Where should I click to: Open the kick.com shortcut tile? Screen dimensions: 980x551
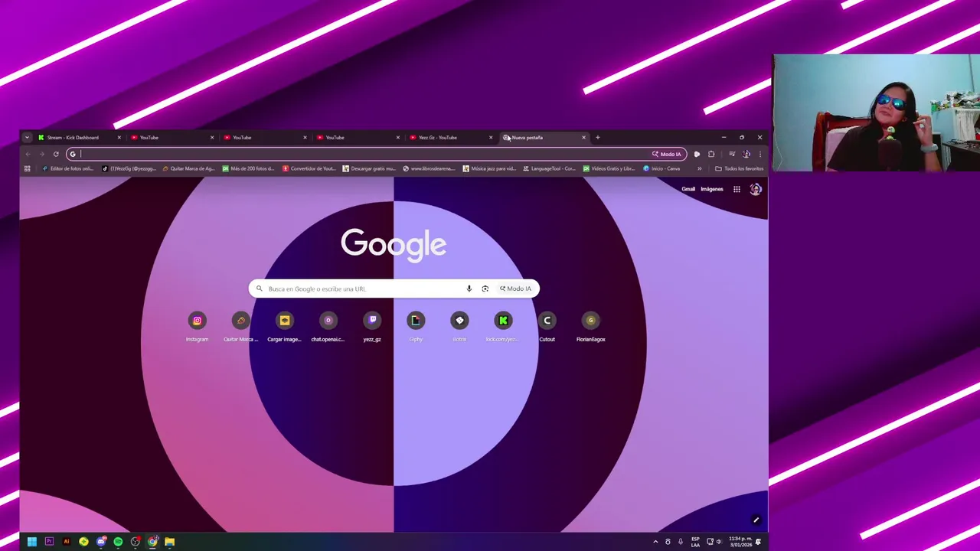coord(503,327)
